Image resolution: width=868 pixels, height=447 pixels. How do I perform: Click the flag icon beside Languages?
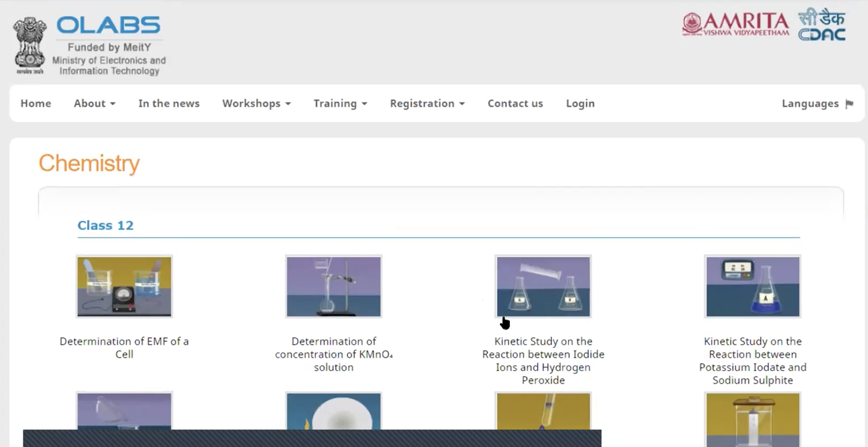(x=850, y=103)
